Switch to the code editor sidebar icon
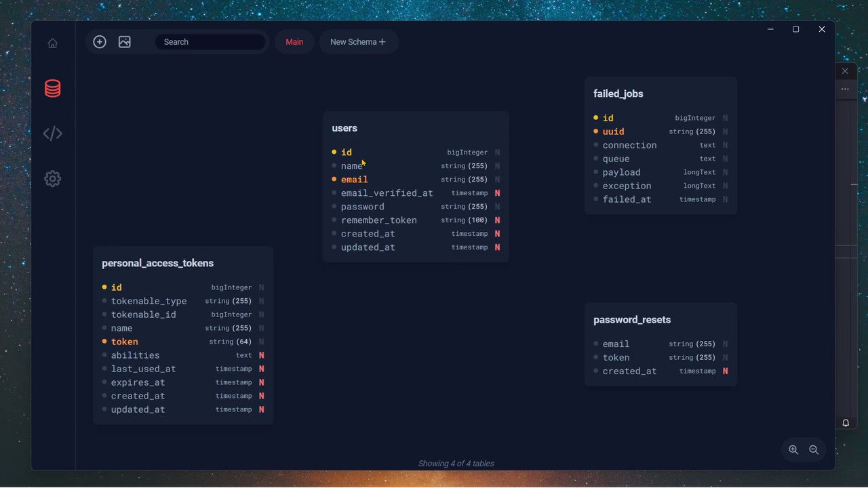The width and height of the screenshot is (868, 488). [x=52, y=133]
